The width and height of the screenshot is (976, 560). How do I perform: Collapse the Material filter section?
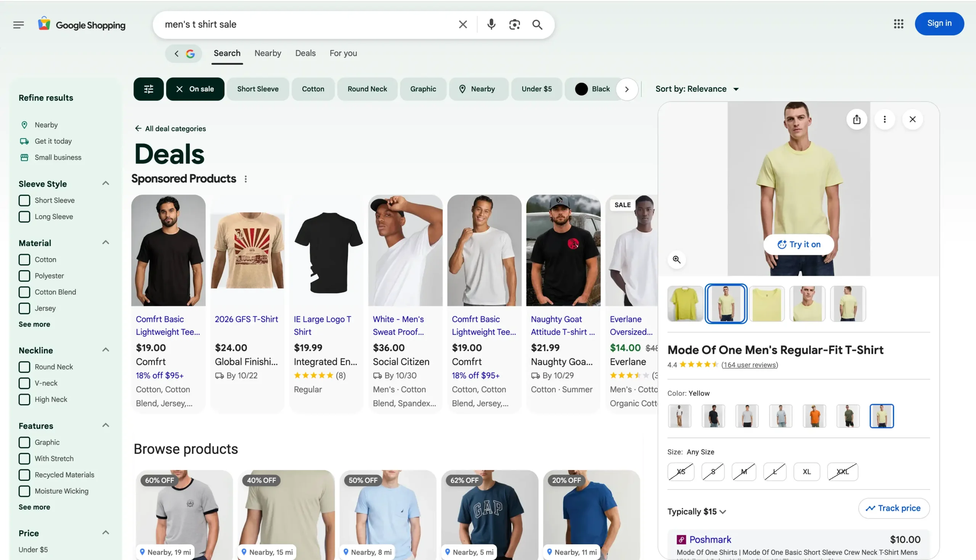106,242
